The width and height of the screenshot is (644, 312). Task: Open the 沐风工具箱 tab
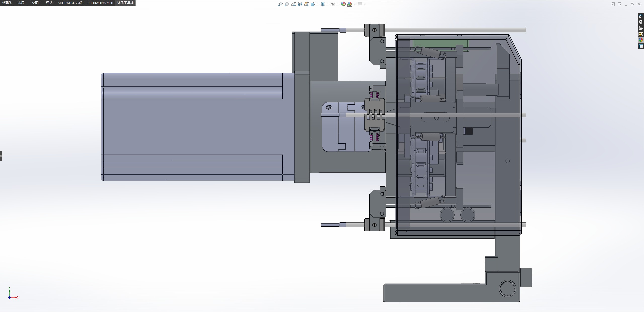point(125,3)
